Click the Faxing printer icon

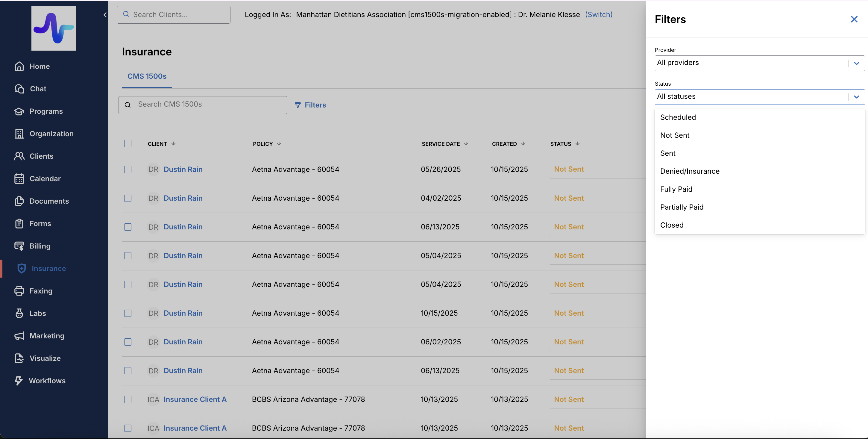[x=19, y=291]
